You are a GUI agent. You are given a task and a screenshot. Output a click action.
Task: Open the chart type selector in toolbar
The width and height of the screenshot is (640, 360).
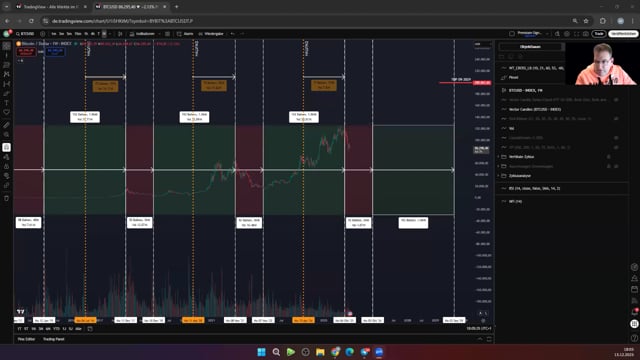120,34
